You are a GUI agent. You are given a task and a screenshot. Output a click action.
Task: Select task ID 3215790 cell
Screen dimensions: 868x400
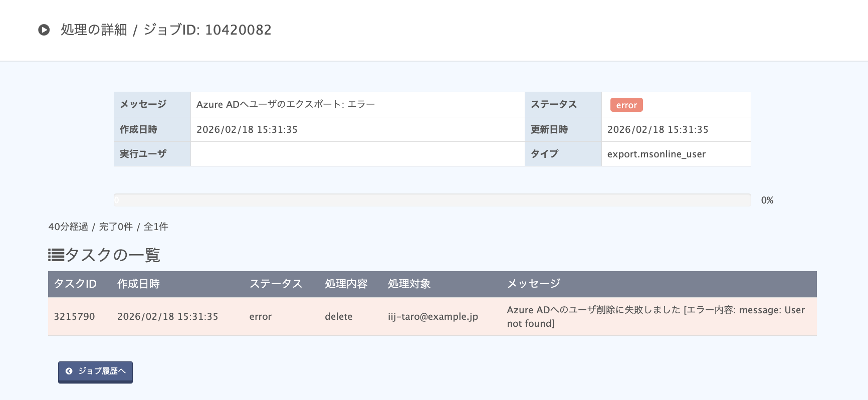pyautogui.click(x=74, y=317)
